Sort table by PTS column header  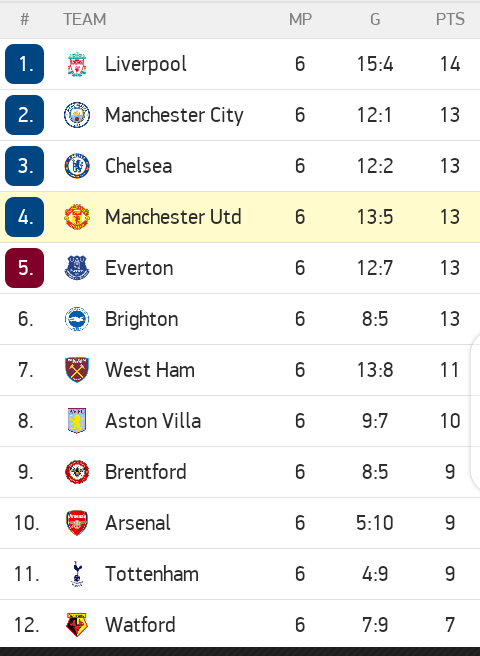click(x=450, y=19)
